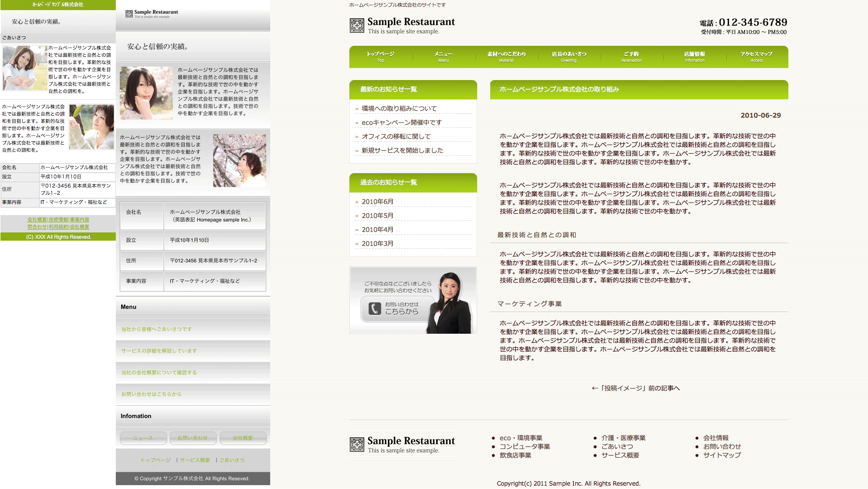This screenshot has height=489, width=868.
Task: View the 2010年6月 archive
Action: pos(377,202)
